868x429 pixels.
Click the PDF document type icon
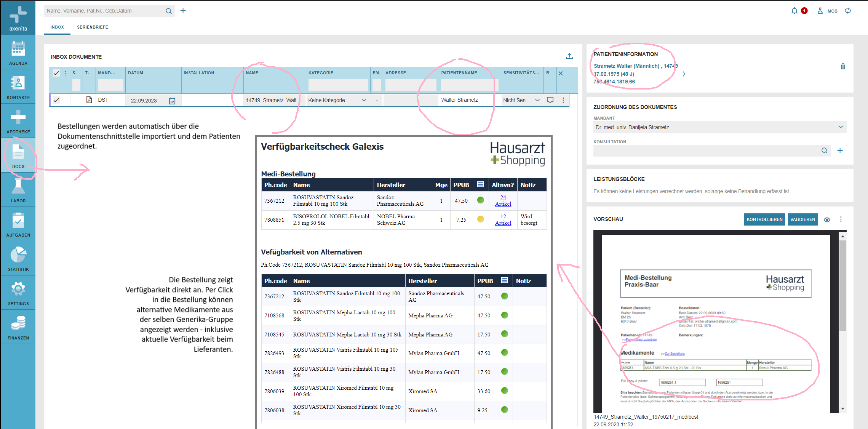89,100
